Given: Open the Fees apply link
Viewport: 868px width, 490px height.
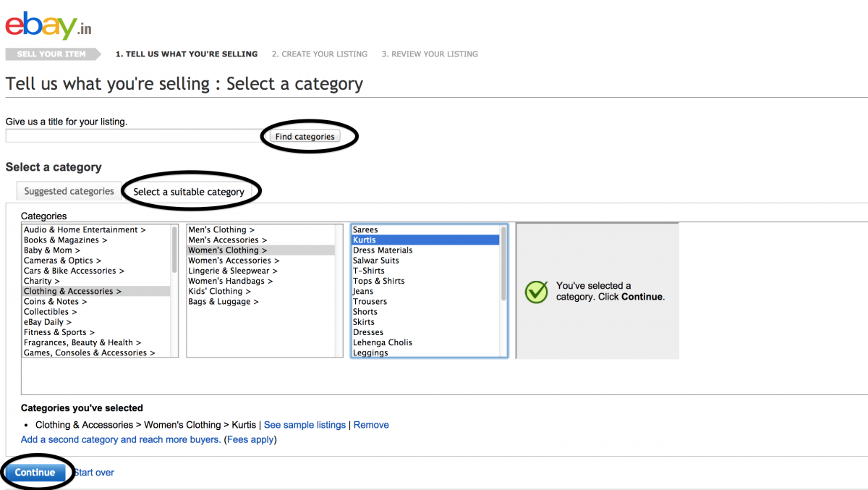Looking at the screenshot, I should coord(250,439).
